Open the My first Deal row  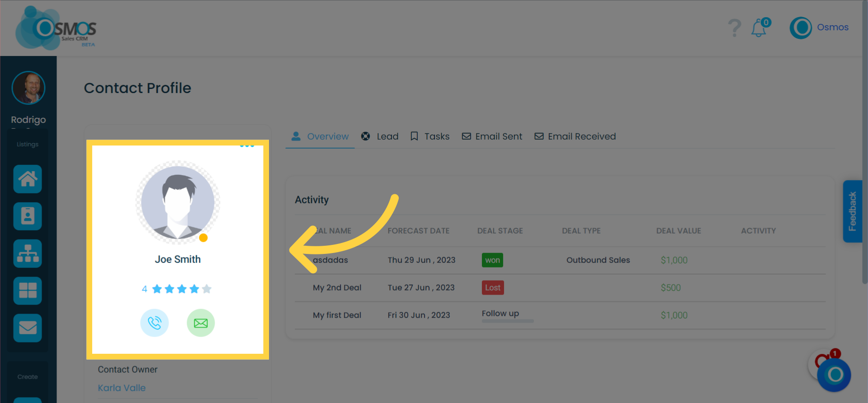pos(560,315)
